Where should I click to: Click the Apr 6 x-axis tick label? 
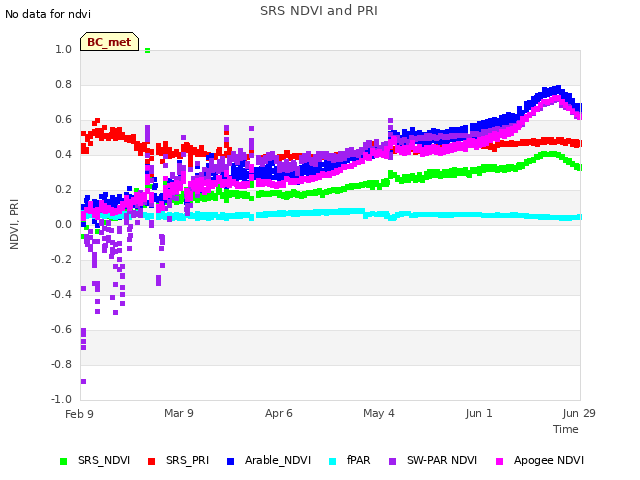point(279,413)
